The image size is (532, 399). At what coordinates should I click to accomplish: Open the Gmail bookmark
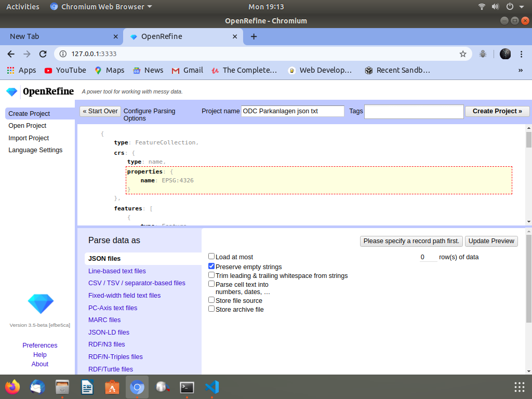(187, 70)
